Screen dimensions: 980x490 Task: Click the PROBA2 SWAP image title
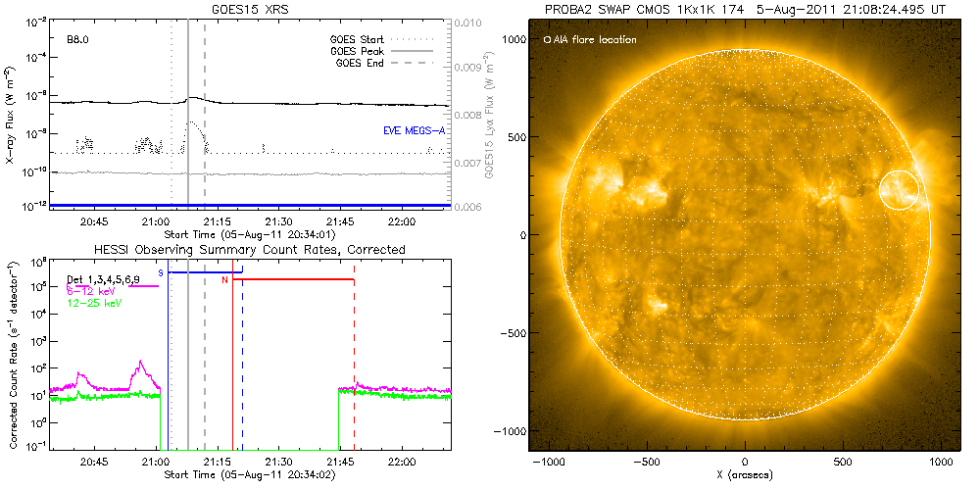[746, 10]
